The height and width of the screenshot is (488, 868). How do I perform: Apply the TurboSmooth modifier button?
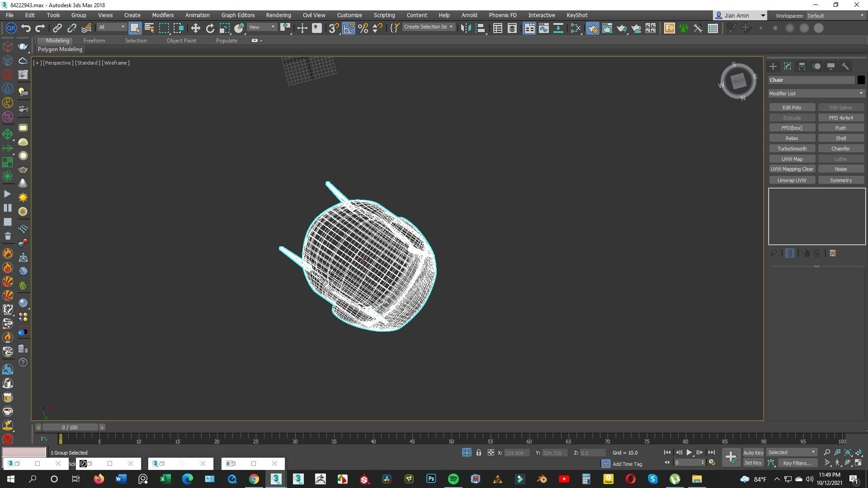792,149
